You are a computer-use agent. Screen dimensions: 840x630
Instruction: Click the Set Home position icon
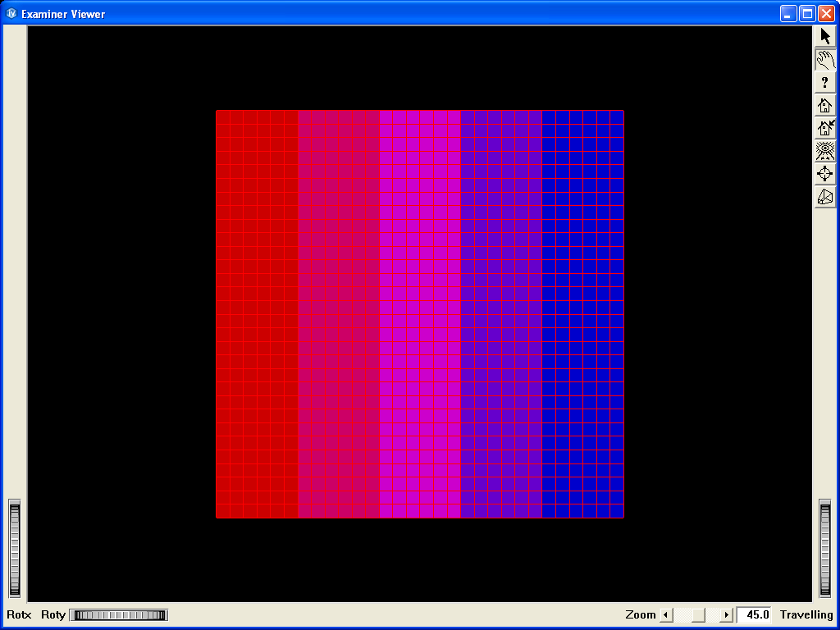point(825,128)
